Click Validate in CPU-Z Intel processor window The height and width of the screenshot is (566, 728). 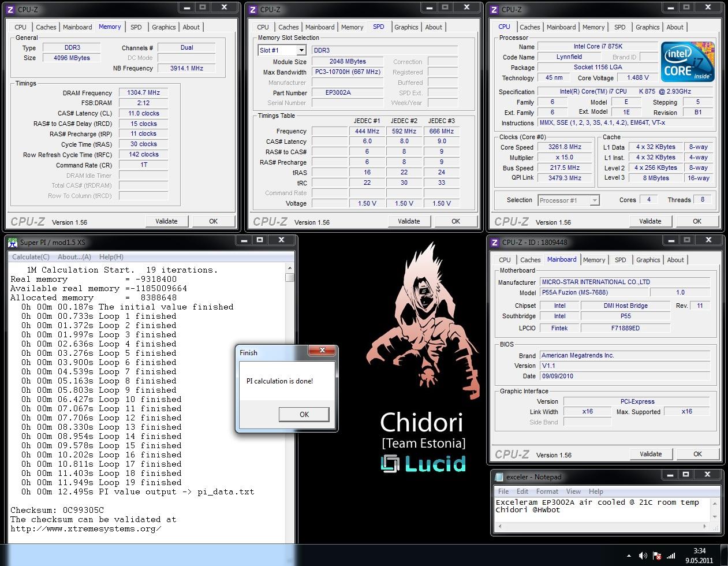point(650,221)
